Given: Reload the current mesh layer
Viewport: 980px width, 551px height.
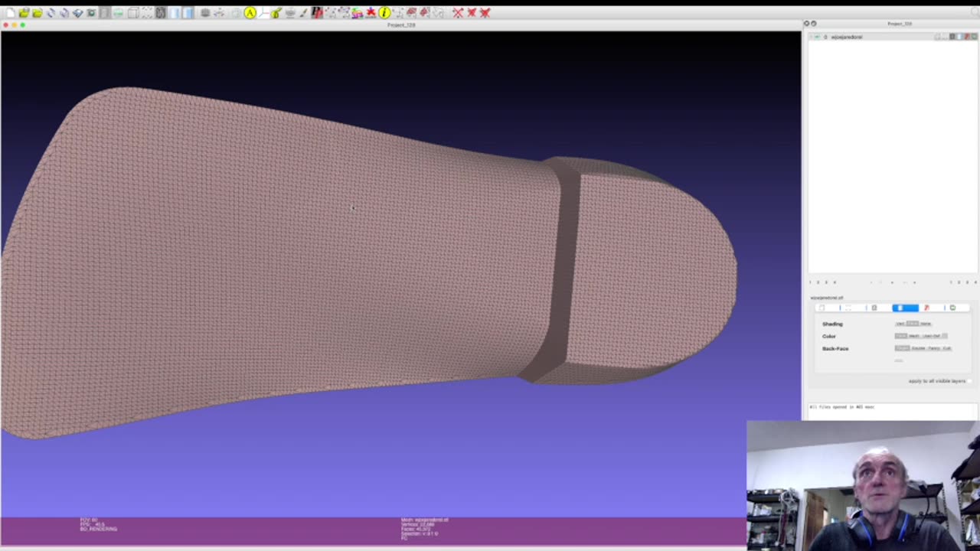Looking at the screenshot, I should click(51, 12).
